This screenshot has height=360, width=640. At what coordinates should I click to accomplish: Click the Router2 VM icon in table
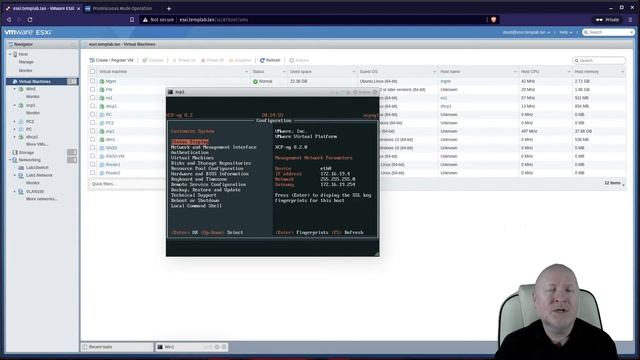(102, 173)
